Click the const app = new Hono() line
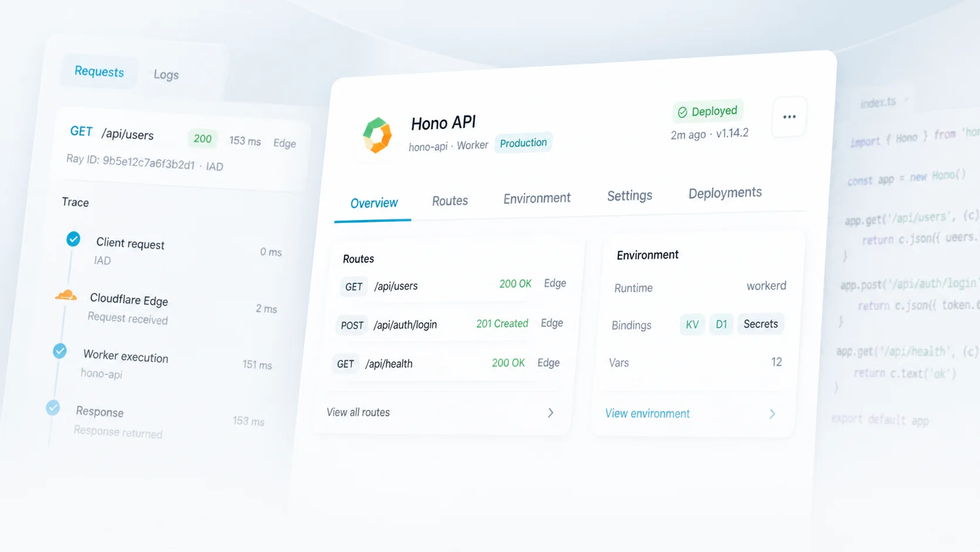This screenshot has height=552, width=980. (906, 177)
